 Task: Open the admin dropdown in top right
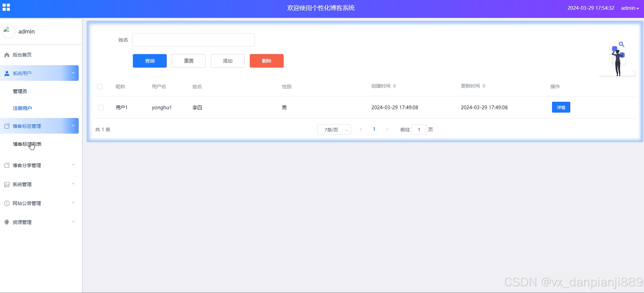coord(630,8)
